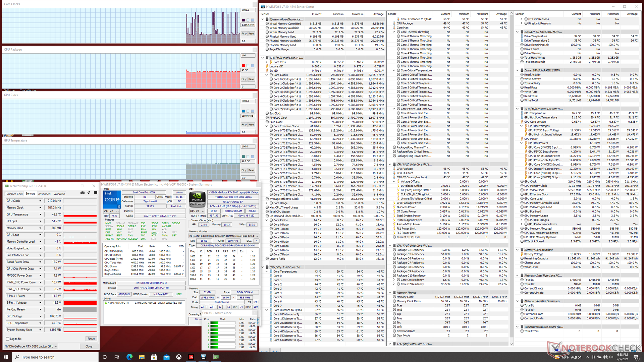This screenshot has height=362, width=644.
Task: Open the Mail app from taskbar
Action: (166, 357)
